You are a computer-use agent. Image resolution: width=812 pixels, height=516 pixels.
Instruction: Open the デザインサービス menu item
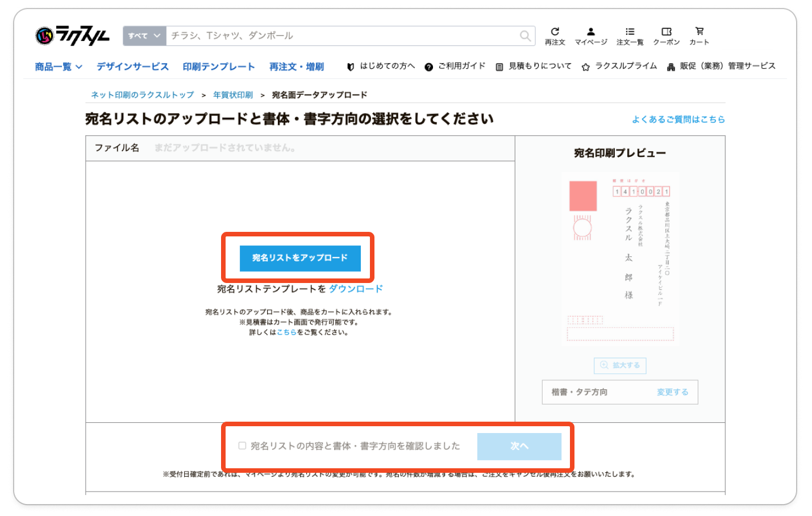pyautogui.click(x=132, y=67)
